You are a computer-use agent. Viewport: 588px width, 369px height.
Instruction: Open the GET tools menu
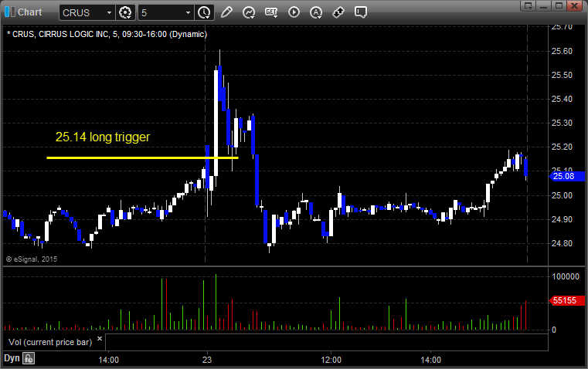(271, 12)
